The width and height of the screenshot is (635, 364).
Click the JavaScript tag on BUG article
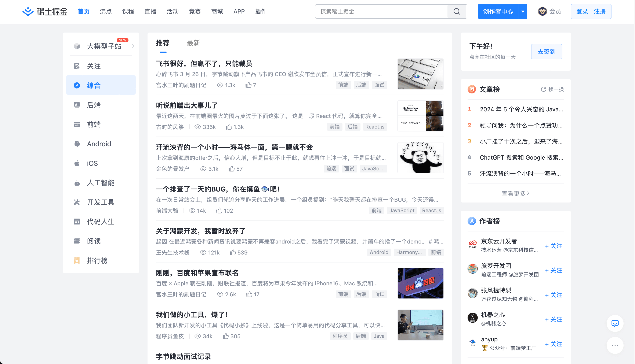402,211
